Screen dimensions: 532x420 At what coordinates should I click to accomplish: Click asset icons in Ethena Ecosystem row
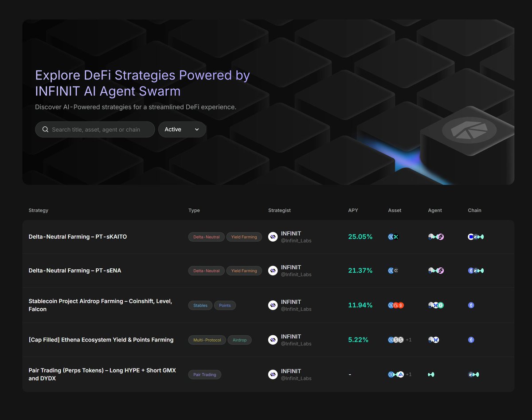(396, 340)
